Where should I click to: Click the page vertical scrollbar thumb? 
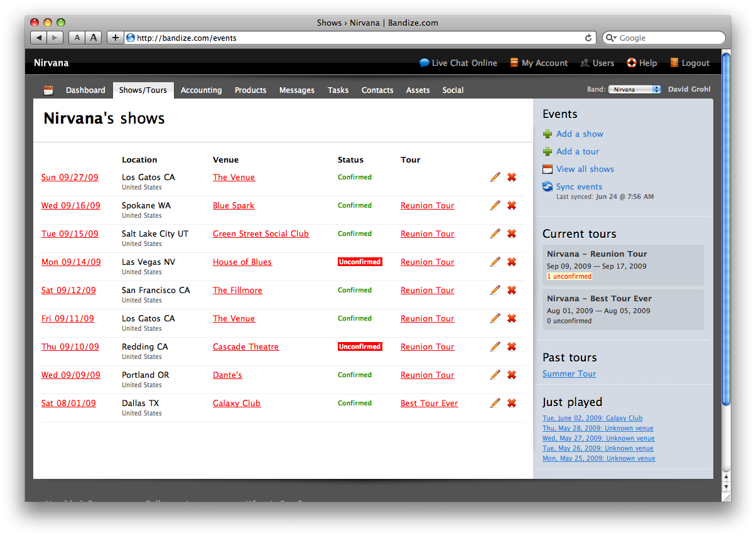726,228
